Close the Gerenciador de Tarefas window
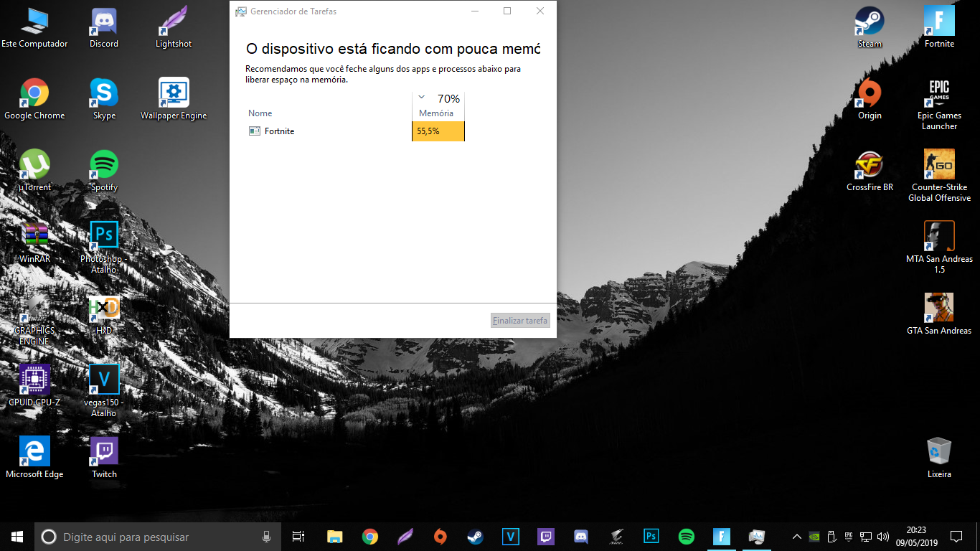The height and width of the screenshot is (551, 980). tap(540, 11)
